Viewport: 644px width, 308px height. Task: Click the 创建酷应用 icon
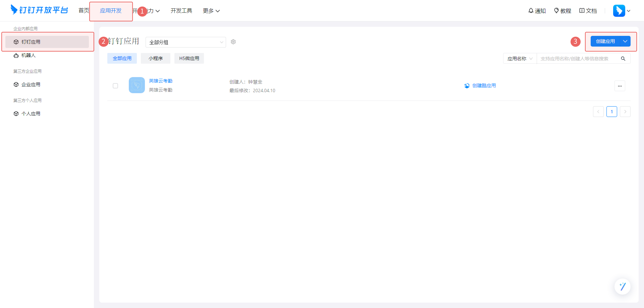click(x=467, y=86)
